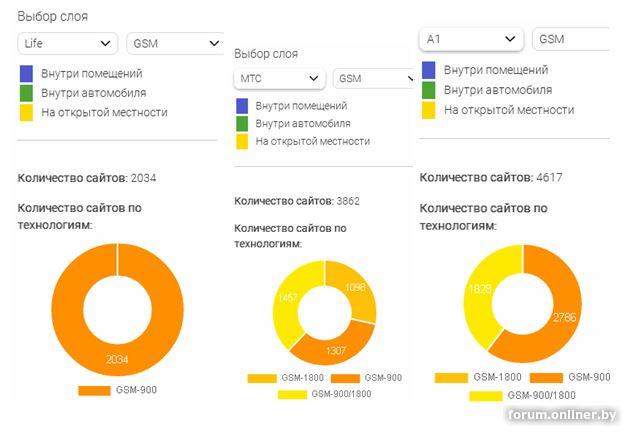Expand GSM technology dropdown beside MTC

tap(373, 78)
